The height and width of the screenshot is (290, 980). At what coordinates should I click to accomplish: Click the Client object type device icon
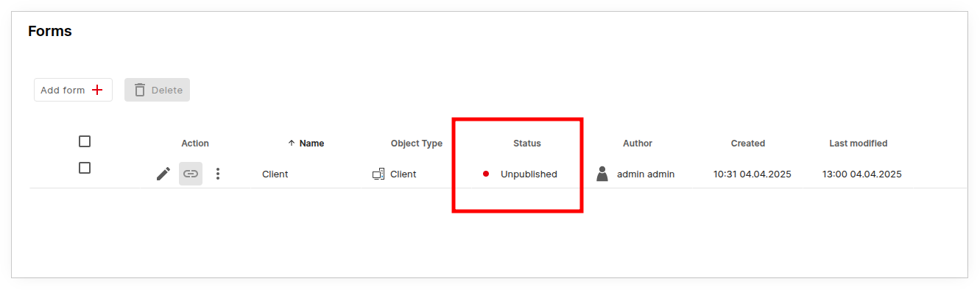click(x=378, y=174)
